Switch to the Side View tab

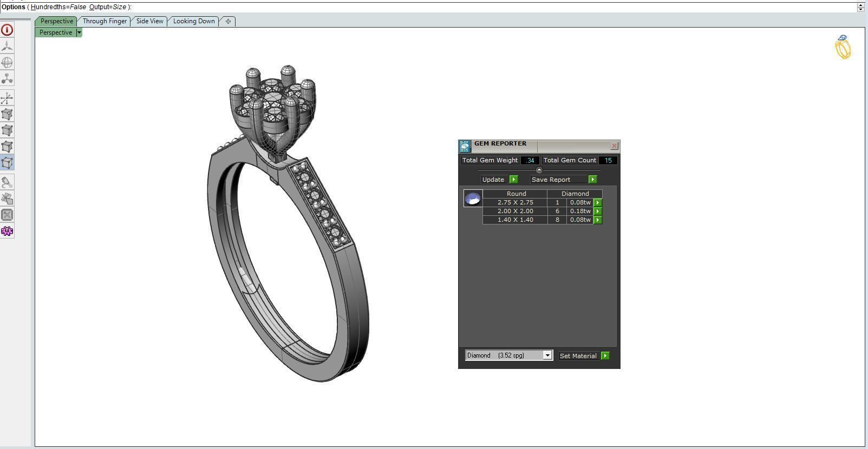(x=149, y=21)
